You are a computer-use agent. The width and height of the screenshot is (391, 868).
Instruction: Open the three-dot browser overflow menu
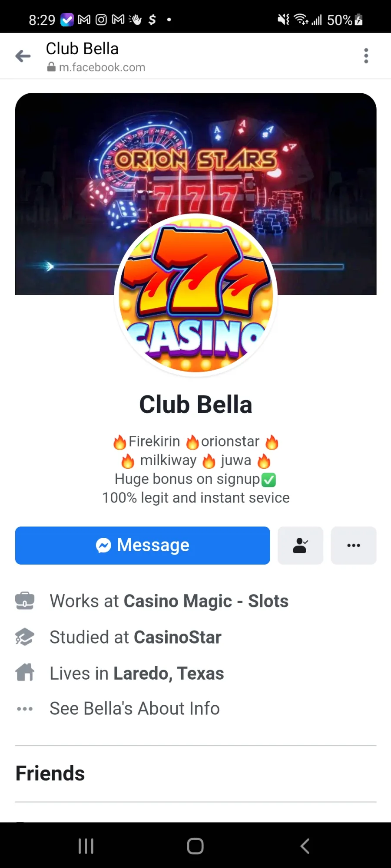coord(366,56)
